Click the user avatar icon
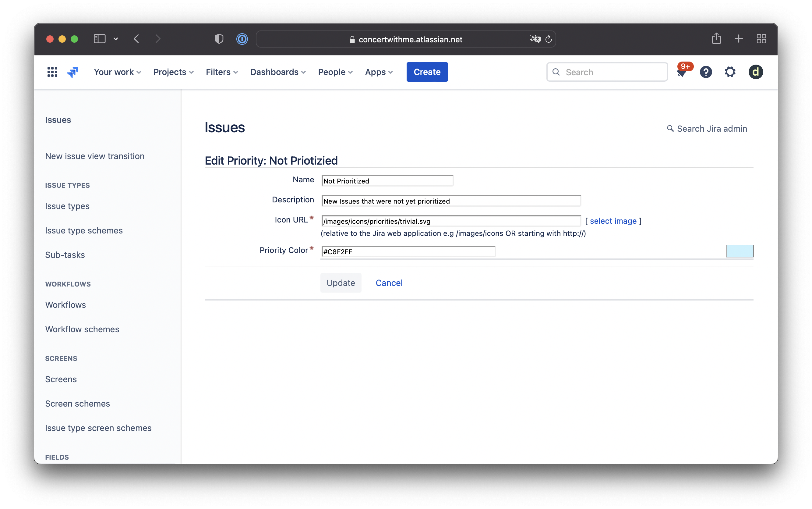 (x=756, y=72)
